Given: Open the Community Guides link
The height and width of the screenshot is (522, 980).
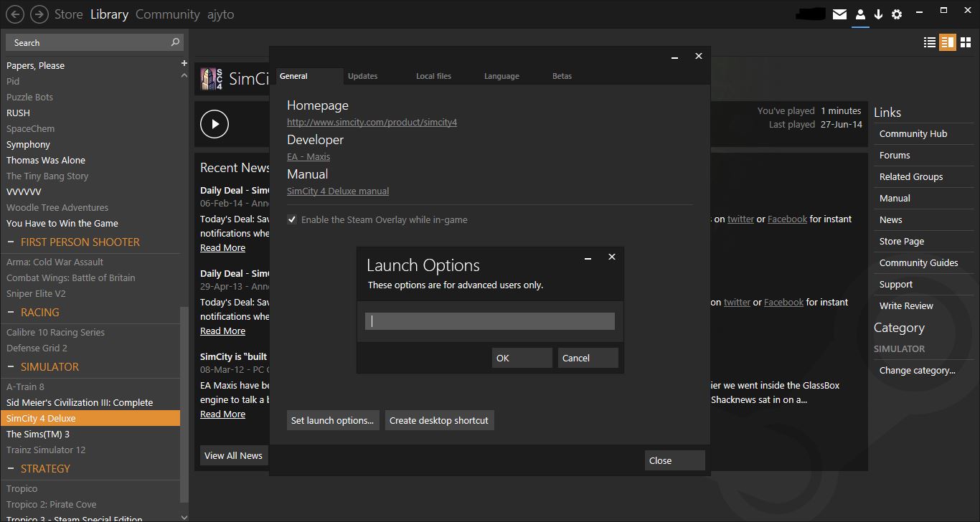Looking at the screenshot, I should tap(919, 262).
